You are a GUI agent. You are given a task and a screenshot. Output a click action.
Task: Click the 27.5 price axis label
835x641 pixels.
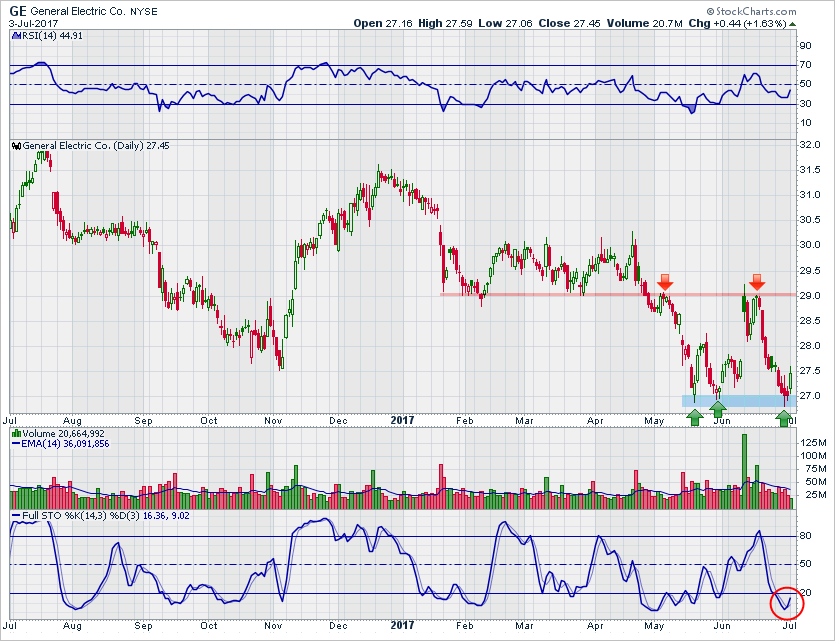pos(809,371)
